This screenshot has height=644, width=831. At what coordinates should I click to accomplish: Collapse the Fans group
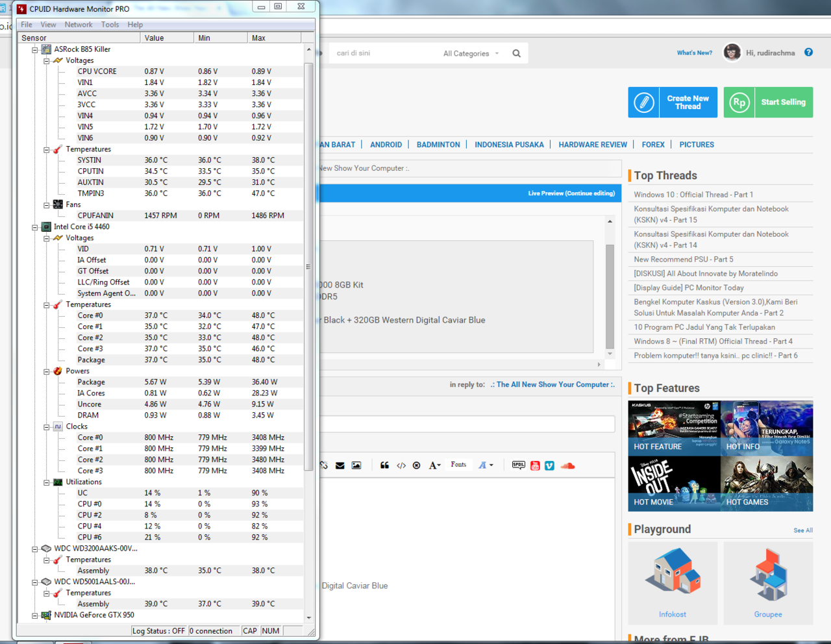point(47,205)
